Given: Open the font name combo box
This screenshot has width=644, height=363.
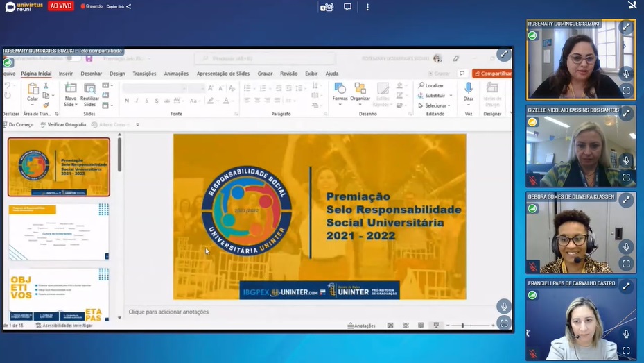Looking at the screenshot, I should [155, 88].
